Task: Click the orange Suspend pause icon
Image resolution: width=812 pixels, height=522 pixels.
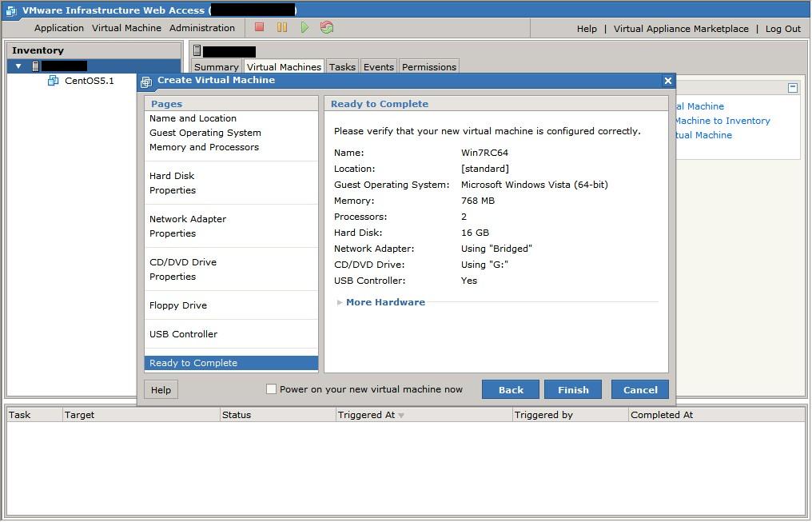Action: coord(281,27)
